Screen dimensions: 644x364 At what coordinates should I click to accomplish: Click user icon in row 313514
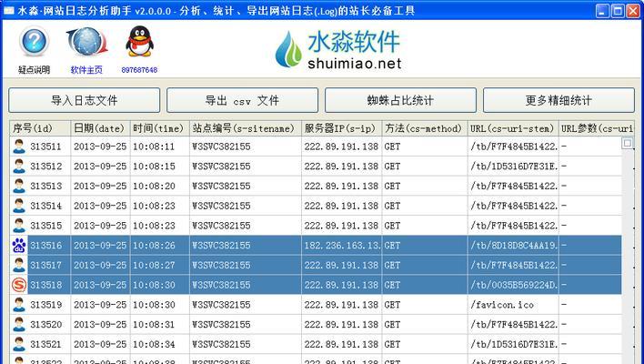(19, 206)
